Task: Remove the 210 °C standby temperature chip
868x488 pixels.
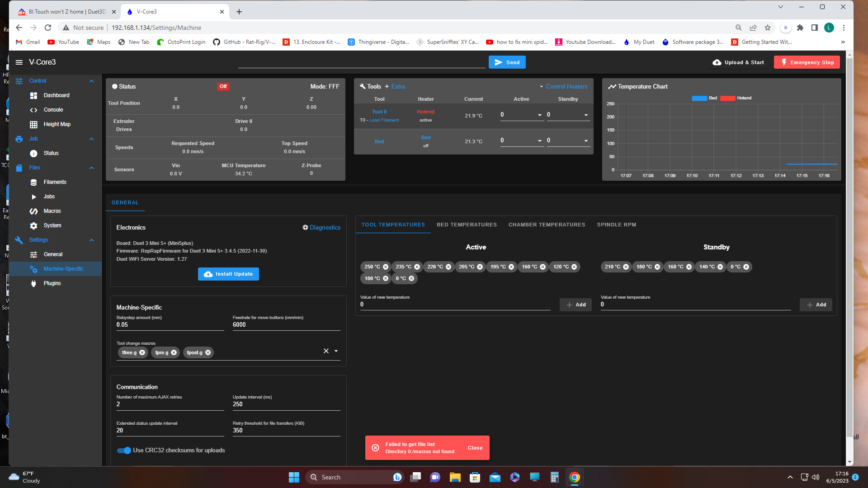Action: pos(626,267)
